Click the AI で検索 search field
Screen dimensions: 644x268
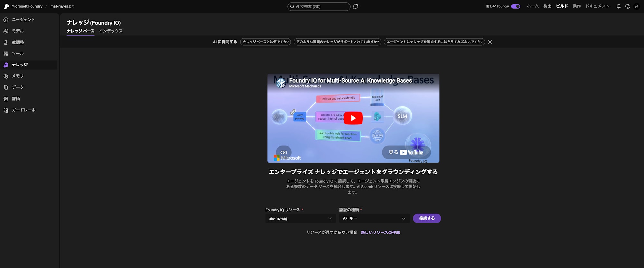[x=319, y=6]
